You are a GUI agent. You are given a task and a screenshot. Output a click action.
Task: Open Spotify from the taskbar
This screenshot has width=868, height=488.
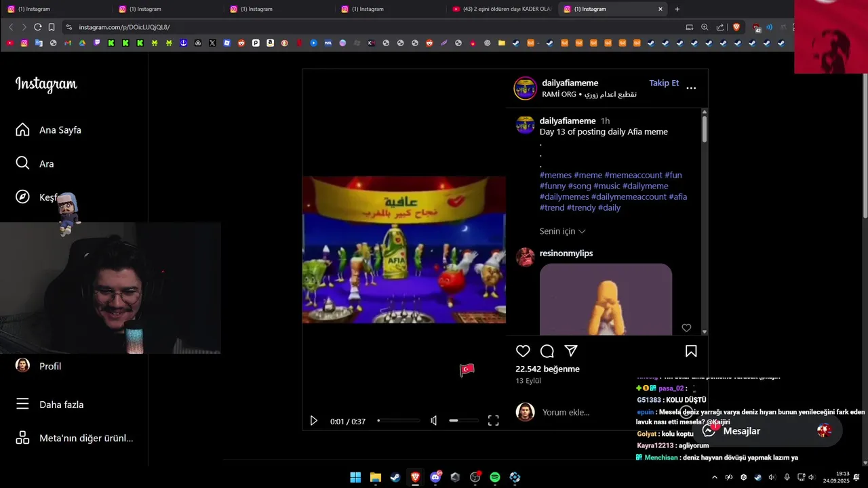pos(495,477)
